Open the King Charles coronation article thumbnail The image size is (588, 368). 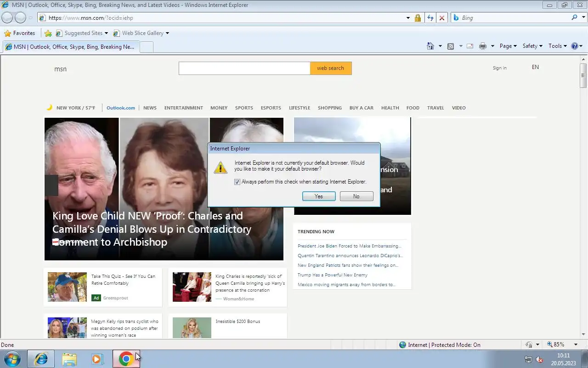(x=192, y=287)
